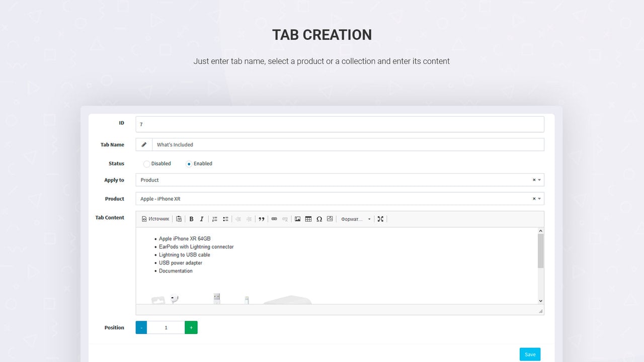Insert special character omega icon
The height and width of the screenshot is (362, 644).
tap(319, 219)
